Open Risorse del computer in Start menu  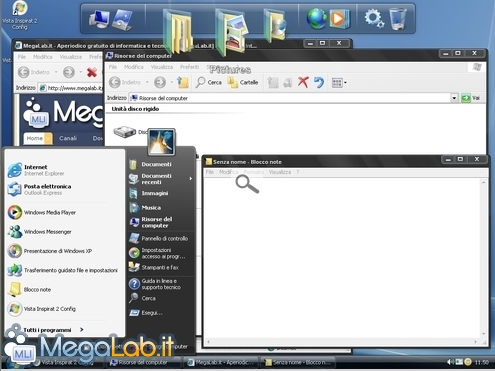tap(151, 222)
